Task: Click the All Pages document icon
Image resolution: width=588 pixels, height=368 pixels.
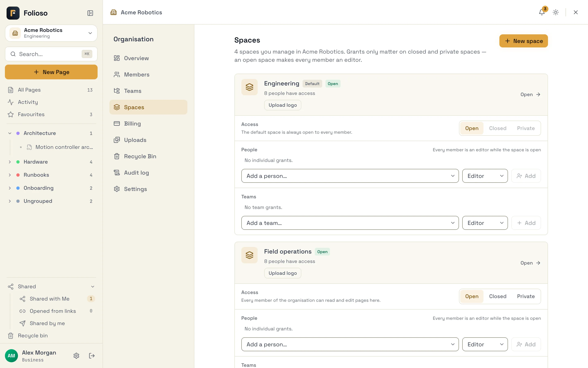Action: [10, 90]
